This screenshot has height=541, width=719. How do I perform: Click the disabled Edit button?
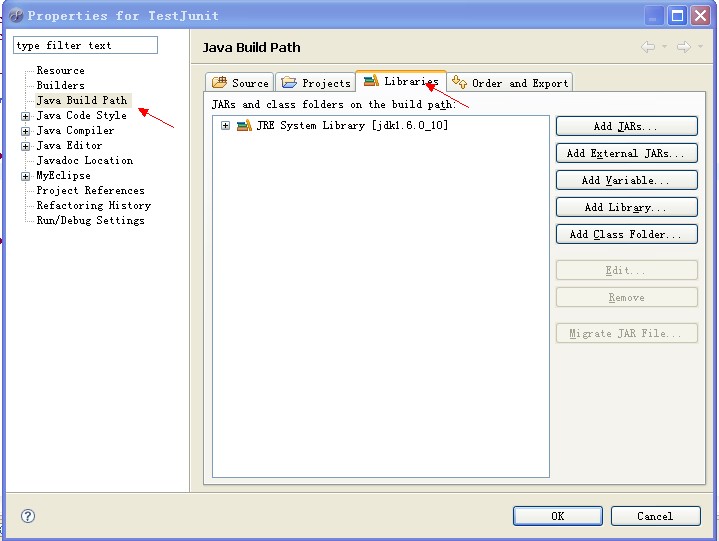coord(626,270)
